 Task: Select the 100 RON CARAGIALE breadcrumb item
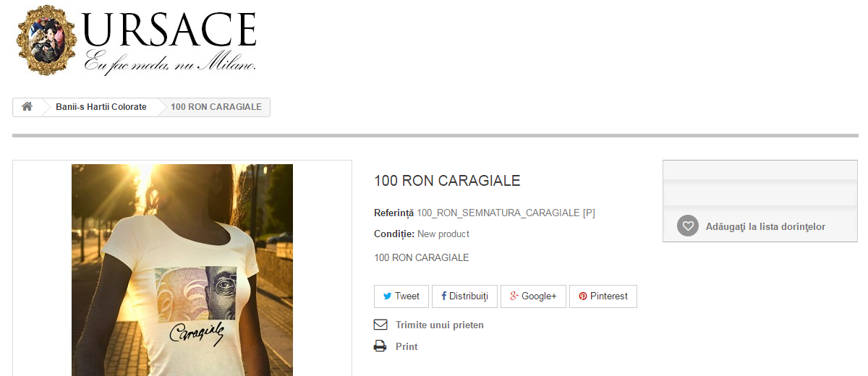[x=216, y=107]
